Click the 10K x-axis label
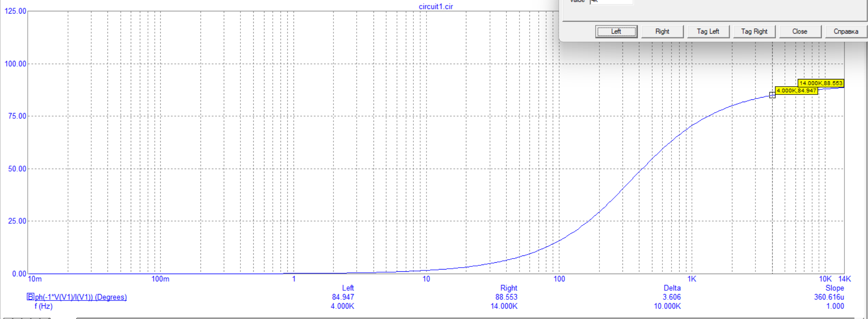This screenshot has height=319, width=868. 825,279
